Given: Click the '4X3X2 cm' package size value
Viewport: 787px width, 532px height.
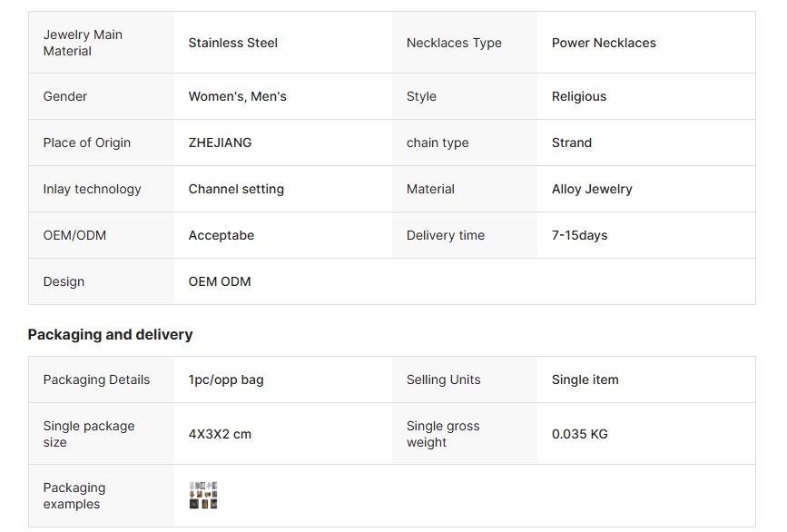Looking at the screenshot, I should tap(220, 434).
